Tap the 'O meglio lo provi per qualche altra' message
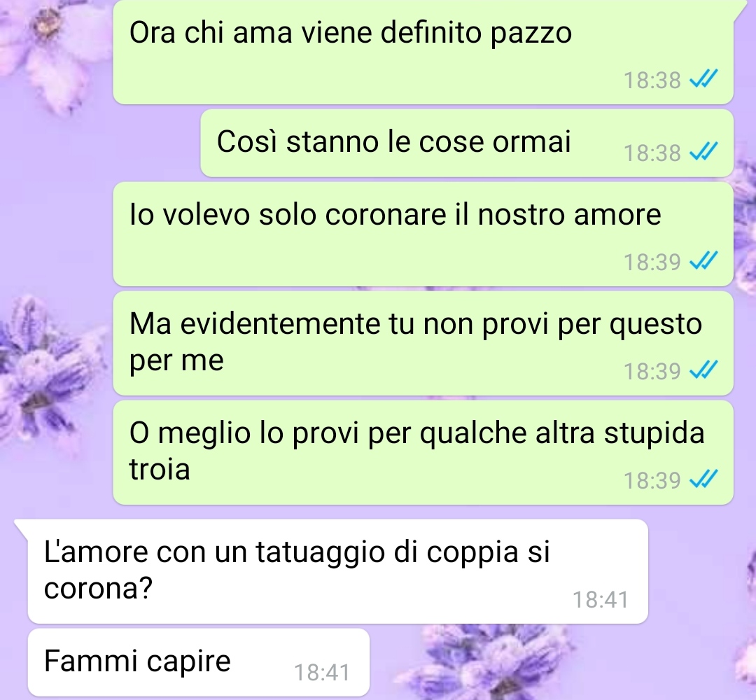756x700 pixels. 423,453
